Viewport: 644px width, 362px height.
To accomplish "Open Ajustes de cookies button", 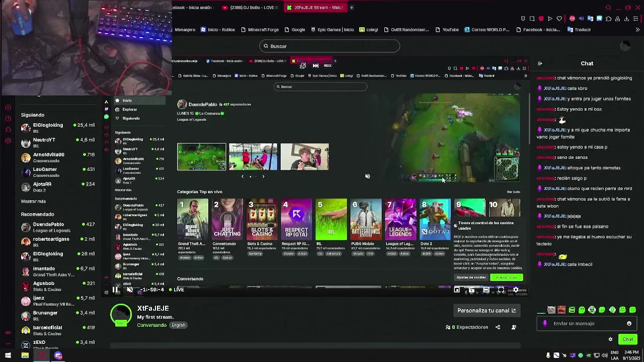I will click(471, 278).
